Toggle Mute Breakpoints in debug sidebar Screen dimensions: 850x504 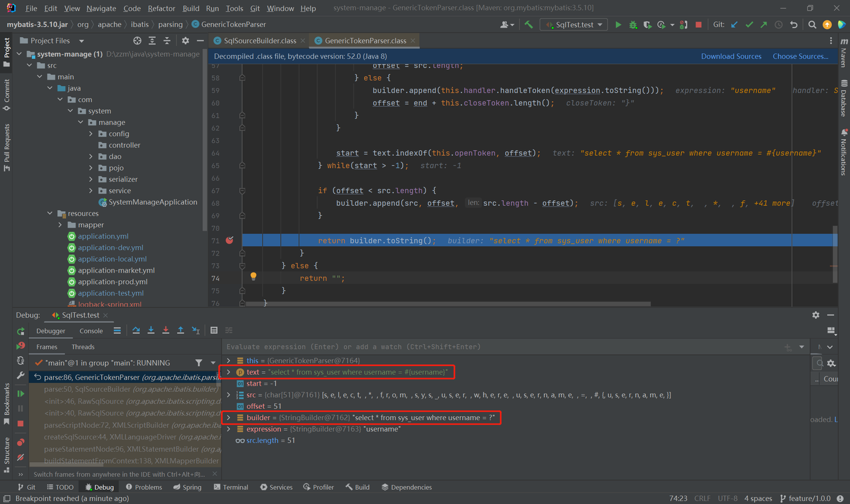click(21, 457)
